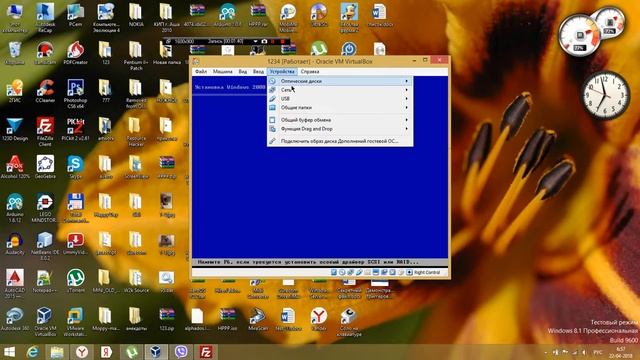Select NetBeans IDE desktop shortcut

(x=45, y=246)
